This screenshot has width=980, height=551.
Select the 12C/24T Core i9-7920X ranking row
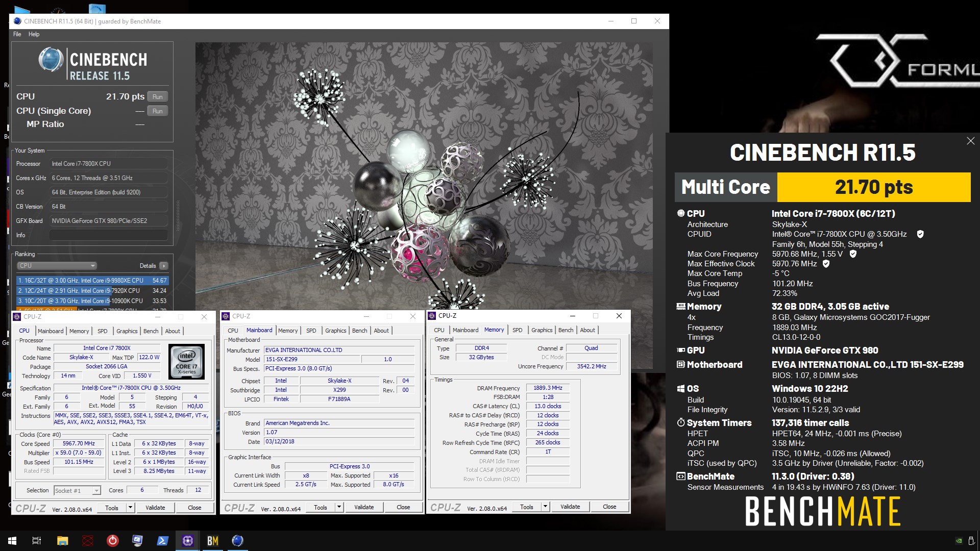tap(92, 291)
